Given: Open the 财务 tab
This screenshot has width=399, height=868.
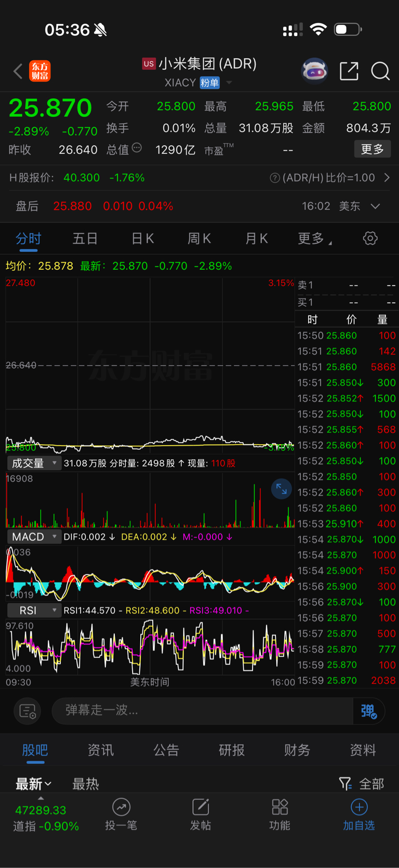Looking at the screenshot, I should 297,750.
